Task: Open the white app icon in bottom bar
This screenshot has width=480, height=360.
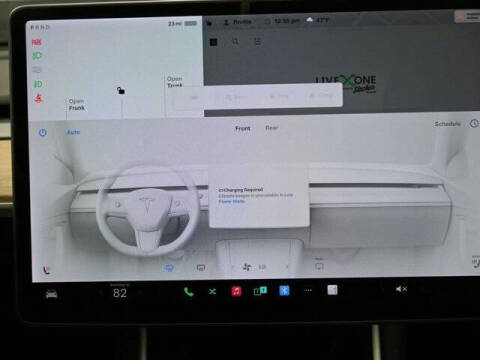Action: 332,290
